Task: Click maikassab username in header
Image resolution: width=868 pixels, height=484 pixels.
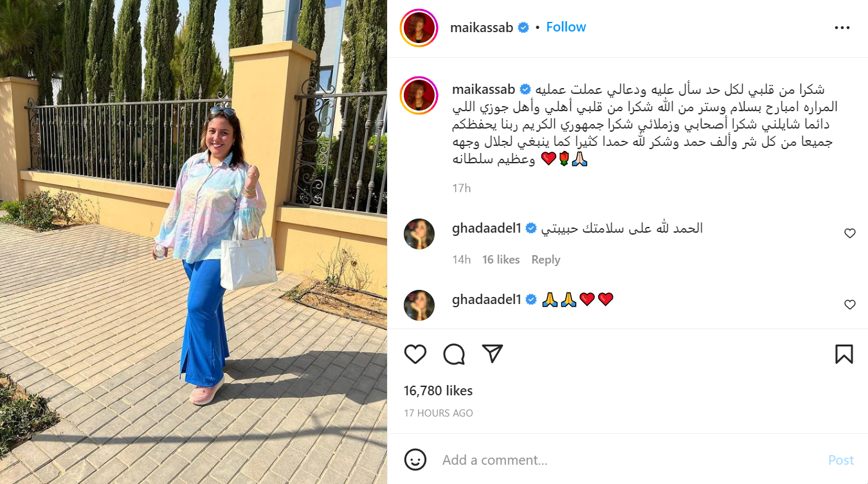Action: (482, 28)
